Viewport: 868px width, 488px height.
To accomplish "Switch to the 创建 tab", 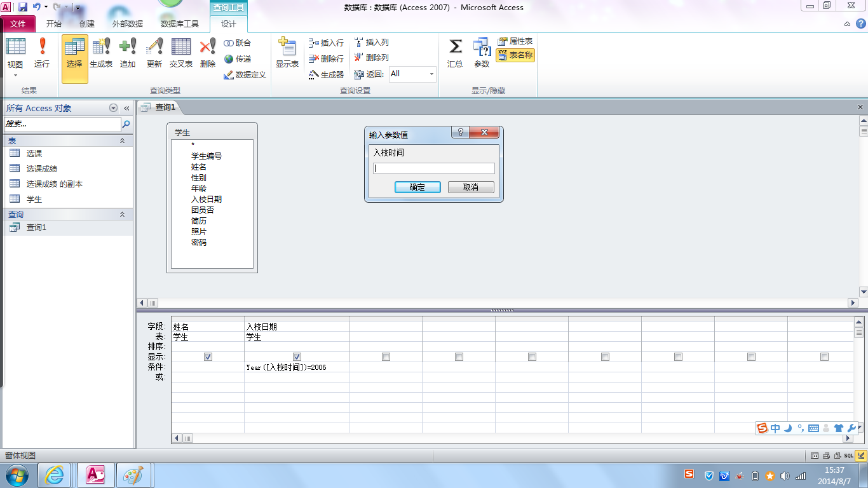I will click(87, 24).
